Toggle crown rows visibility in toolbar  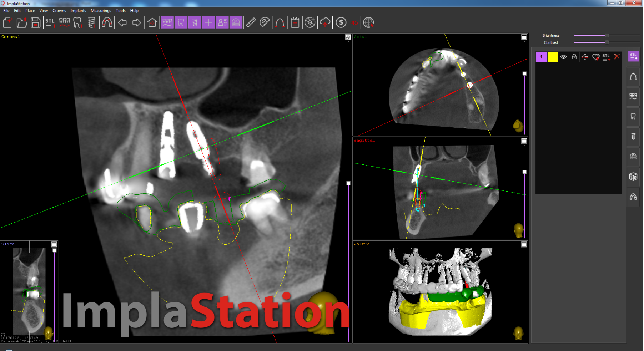coord(167,23)
